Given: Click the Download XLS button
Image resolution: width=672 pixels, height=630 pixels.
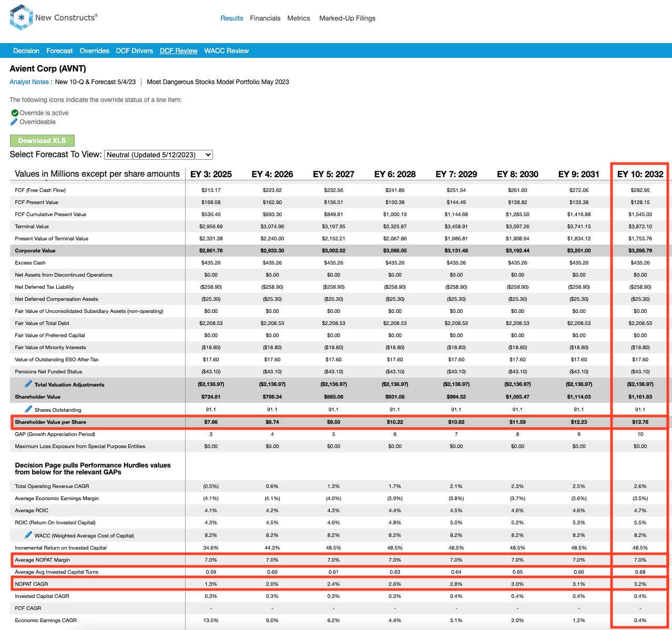Looking at the screenshot, I should pyautogui.click(x=42, y=140).
